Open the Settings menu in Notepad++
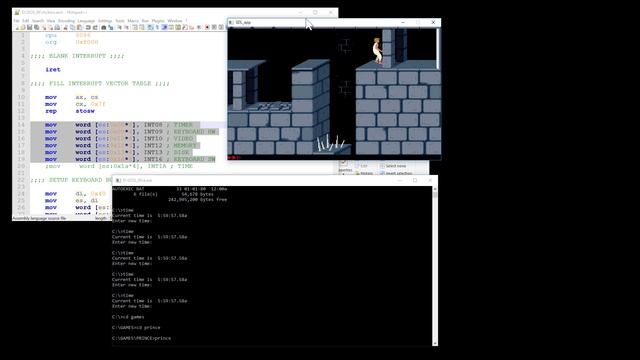The height and width of the screenshot is (360, 640). (x=105, y=21)
